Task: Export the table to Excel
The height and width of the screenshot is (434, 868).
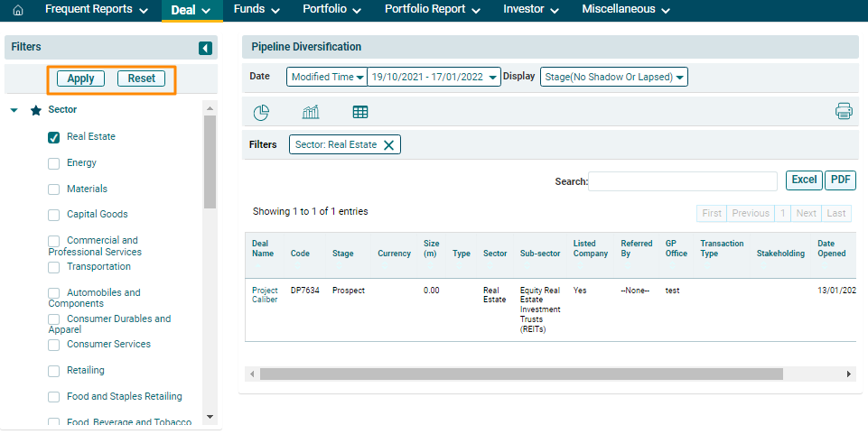Action: (x=803, y=180)
